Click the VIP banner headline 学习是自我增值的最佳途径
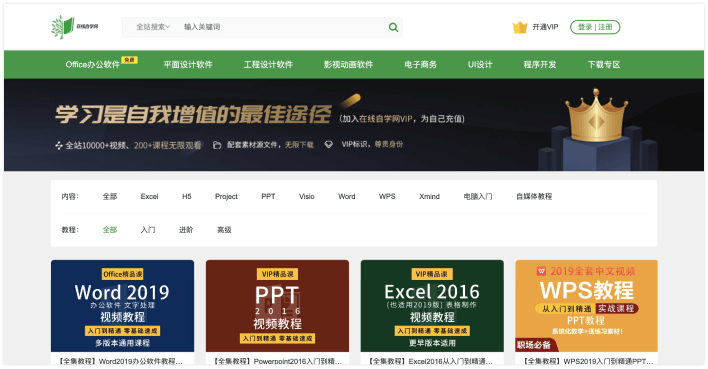Viewport: 708px width, 369px height. pos(193,114)
